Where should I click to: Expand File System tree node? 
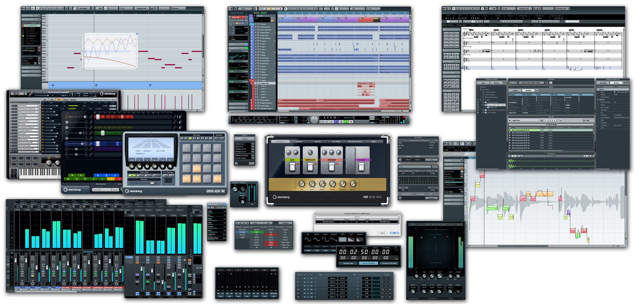pyautogui.click(x=481, y=90)
